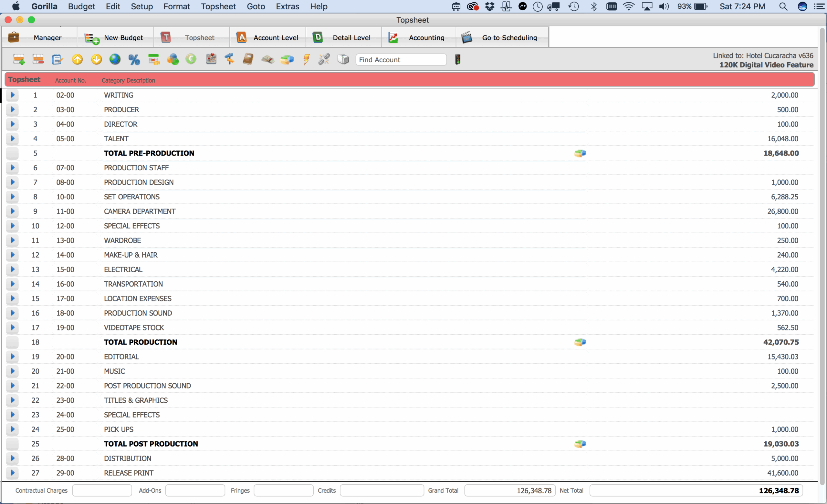Open the currency globals with the globe icon
The height and width of the screenshot is (504, 827).
(115, 59)
